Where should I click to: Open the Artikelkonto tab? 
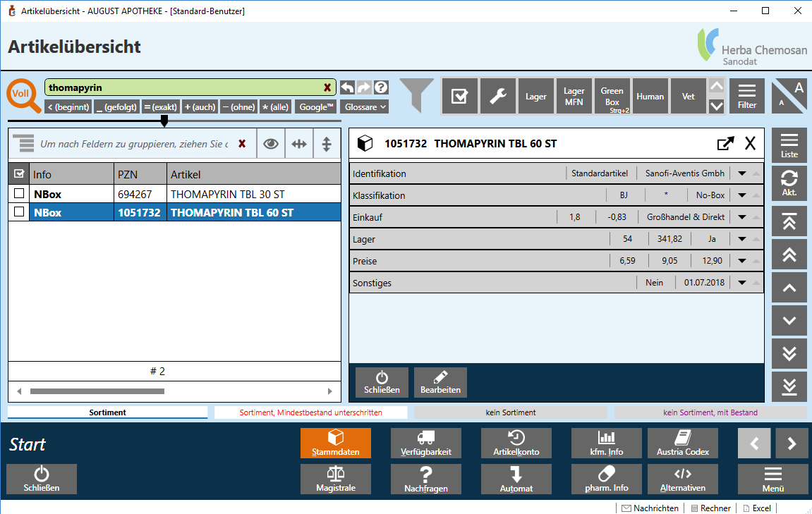(516, 443)
